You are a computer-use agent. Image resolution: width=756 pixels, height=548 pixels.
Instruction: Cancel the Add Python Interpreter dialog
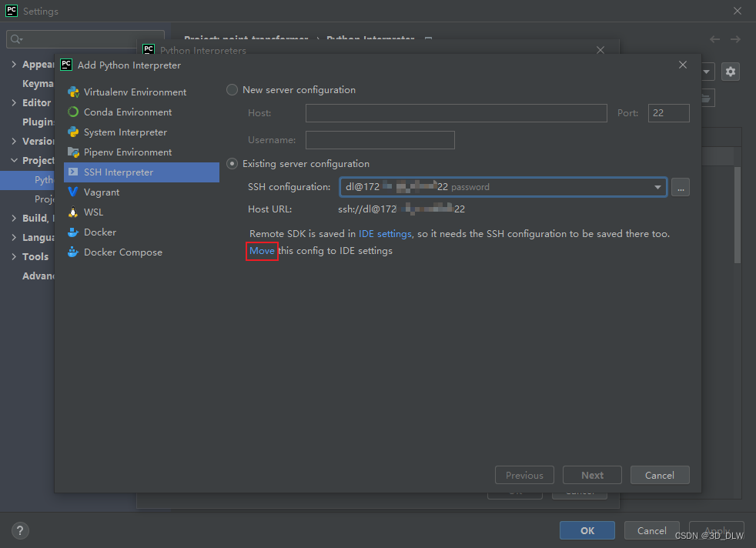click(x=660, y=475)
